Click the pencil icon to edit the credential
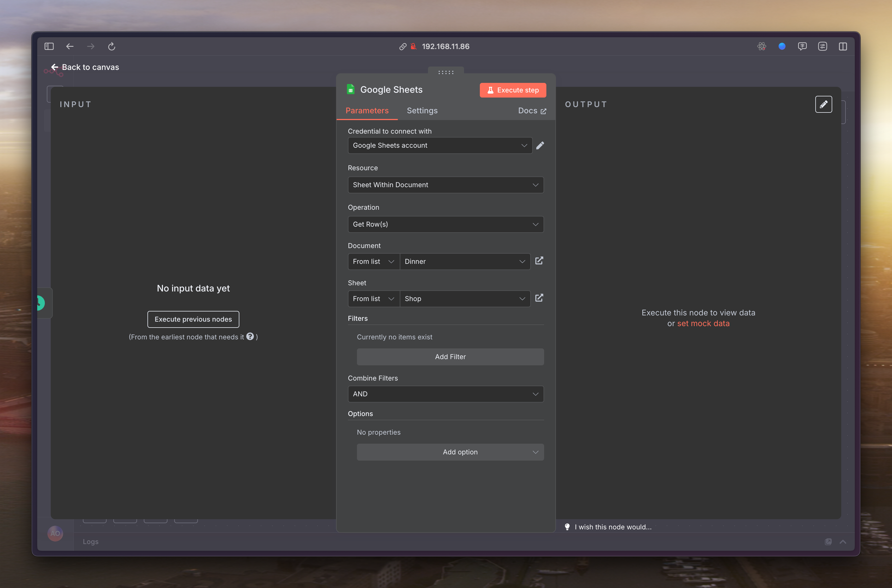Screen dimensions: 892x588 click(x=540, y=145)
